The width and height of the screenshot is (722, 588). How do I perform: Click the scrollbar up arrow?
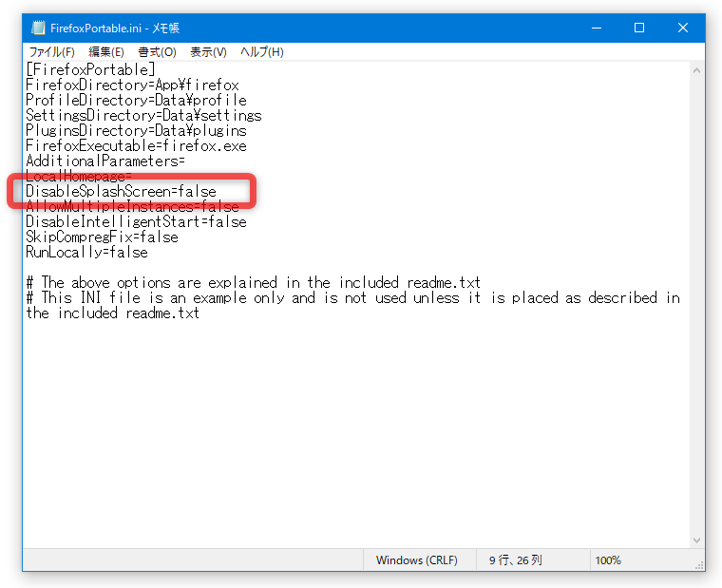click(696, 70)
